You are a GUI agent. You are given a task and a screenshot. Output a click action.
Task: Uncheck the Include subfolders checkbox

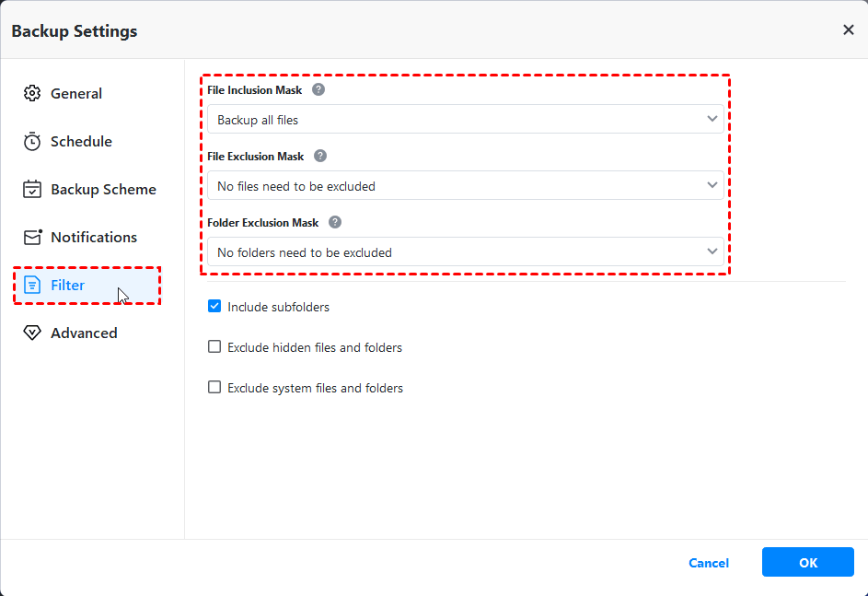214,307
